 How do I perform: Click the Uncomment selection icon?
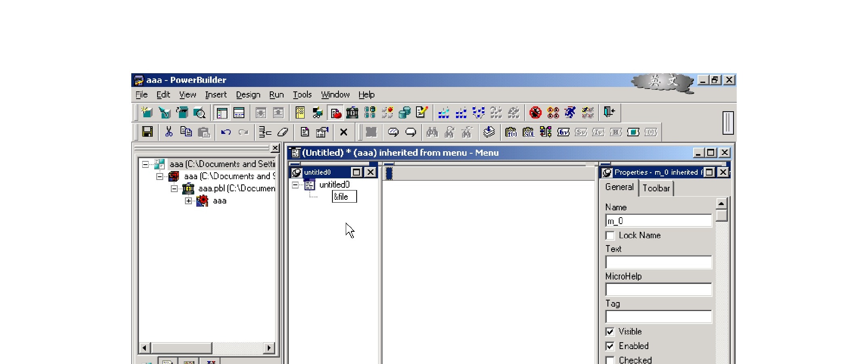[410, 132]
